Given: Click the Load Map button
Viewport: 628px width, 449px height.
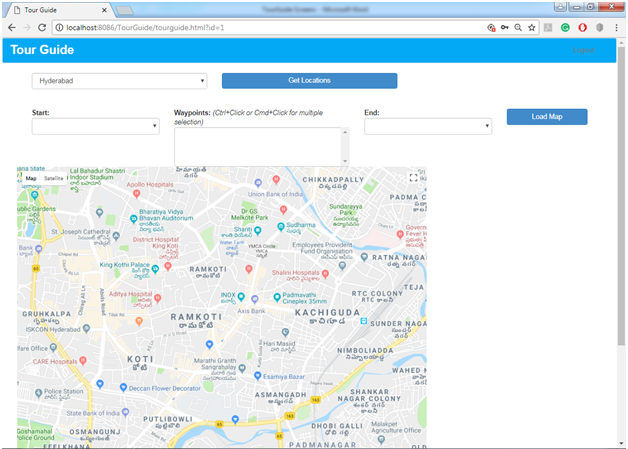Looking at the screenshot, I should point(547,117).
